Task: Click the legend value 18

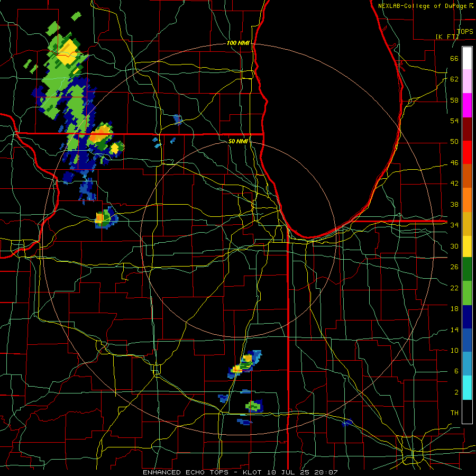Action: (x=454, y=309)
